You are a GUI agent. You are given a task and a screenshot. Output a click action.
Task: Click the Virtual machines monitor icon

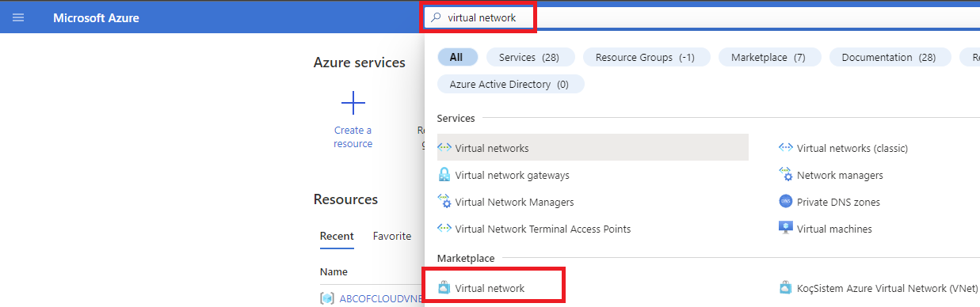pyautogui.click(x=786, y=229)
